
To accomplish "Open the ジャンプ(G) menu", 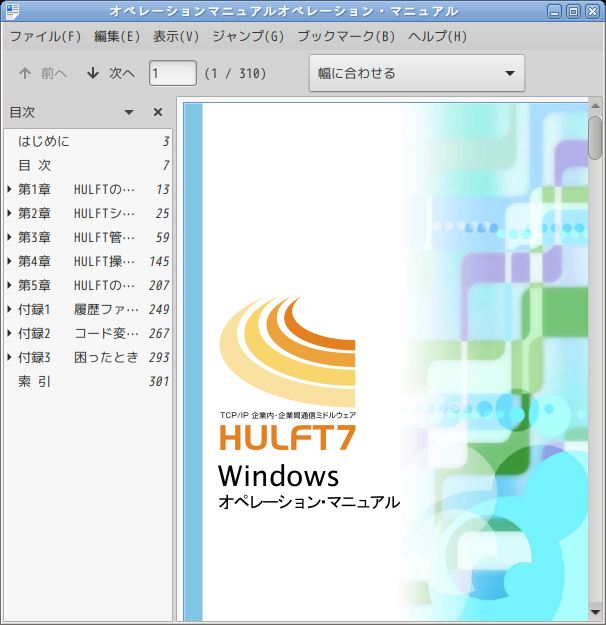I will point(248,37).
